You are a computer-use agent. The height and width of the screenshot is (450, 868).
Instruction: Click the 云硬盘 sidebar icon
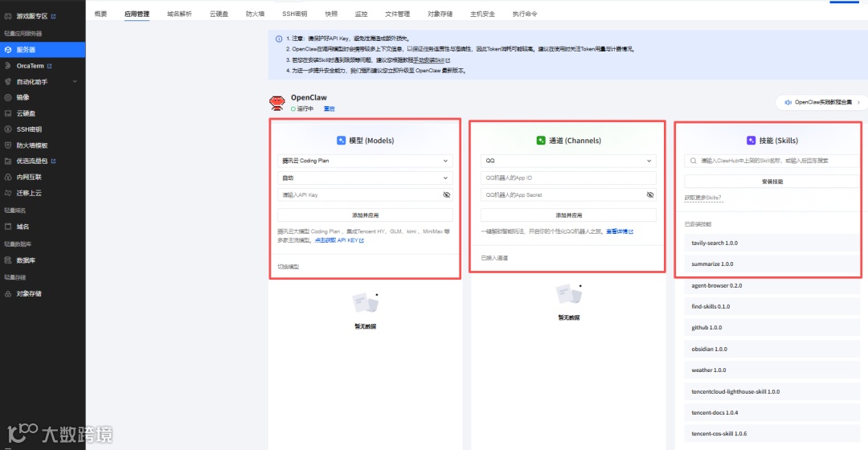point(8,113)
